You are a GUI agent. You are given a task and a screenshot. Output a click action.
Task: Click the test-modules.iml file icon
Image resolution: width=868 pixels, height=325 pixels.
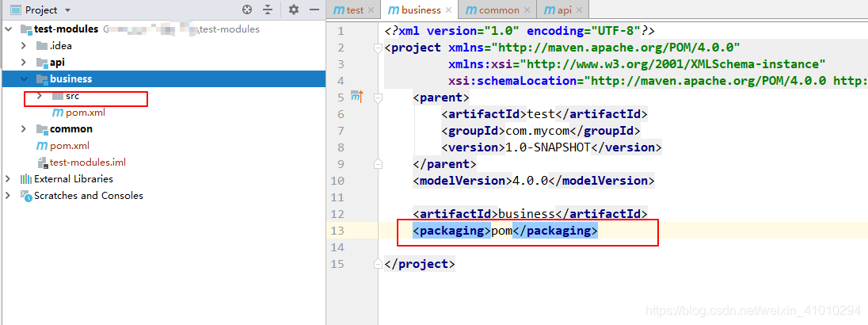point(42,162)
